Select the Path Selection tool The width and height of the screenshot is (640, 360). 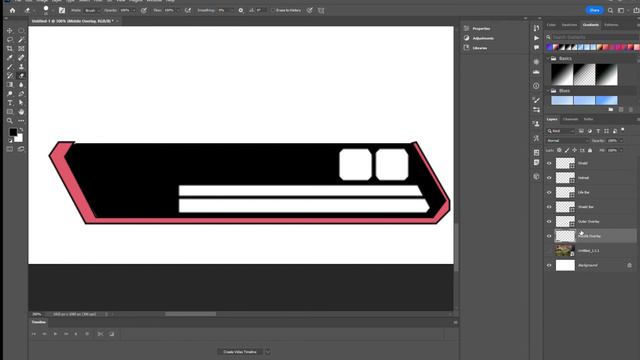[x=21, y=102]
